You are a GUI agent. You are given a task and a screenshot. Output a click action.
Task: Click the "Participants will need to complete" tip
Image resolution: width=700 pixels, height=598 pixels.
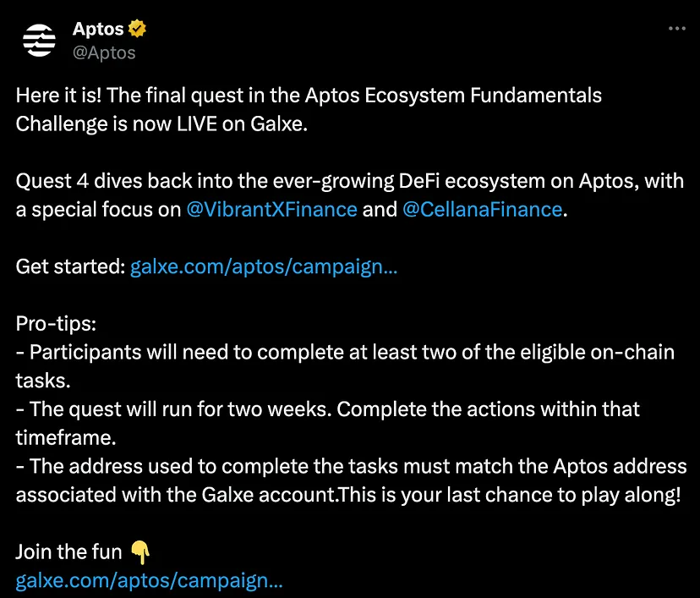pyautogui.click(x=345, y=366)
